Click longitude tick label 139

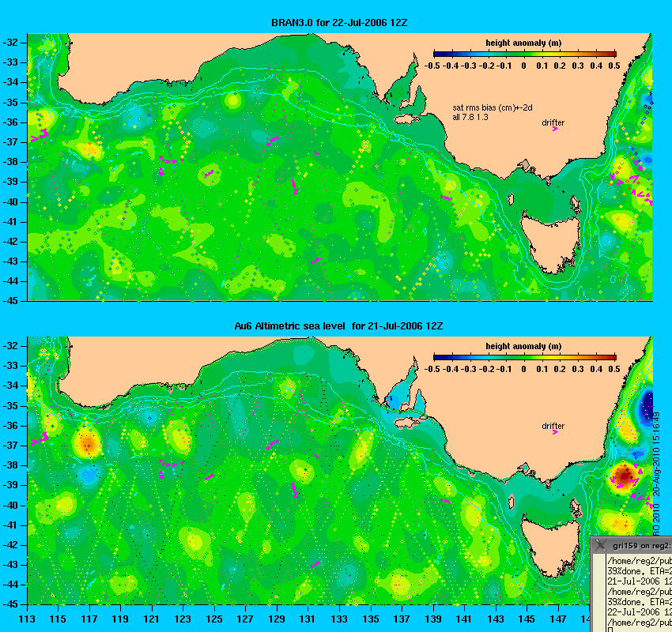tap(433, 619)
